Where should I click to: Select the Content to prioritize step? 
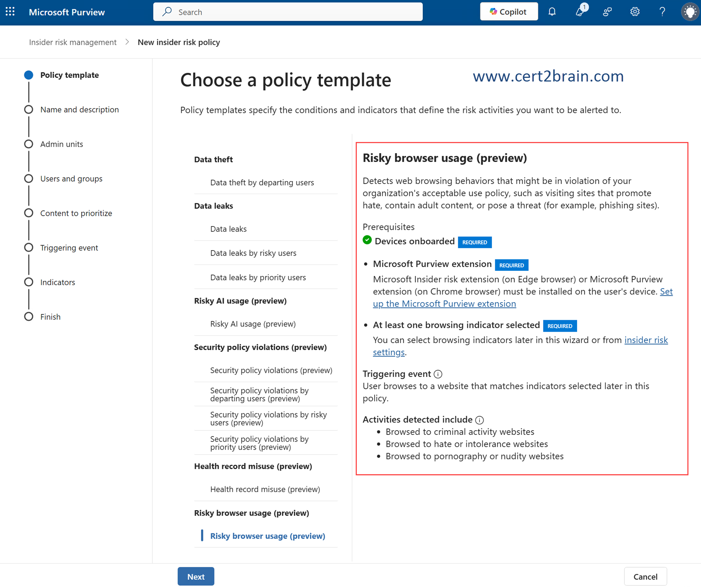pyautogui.click(x=68, y=213)
